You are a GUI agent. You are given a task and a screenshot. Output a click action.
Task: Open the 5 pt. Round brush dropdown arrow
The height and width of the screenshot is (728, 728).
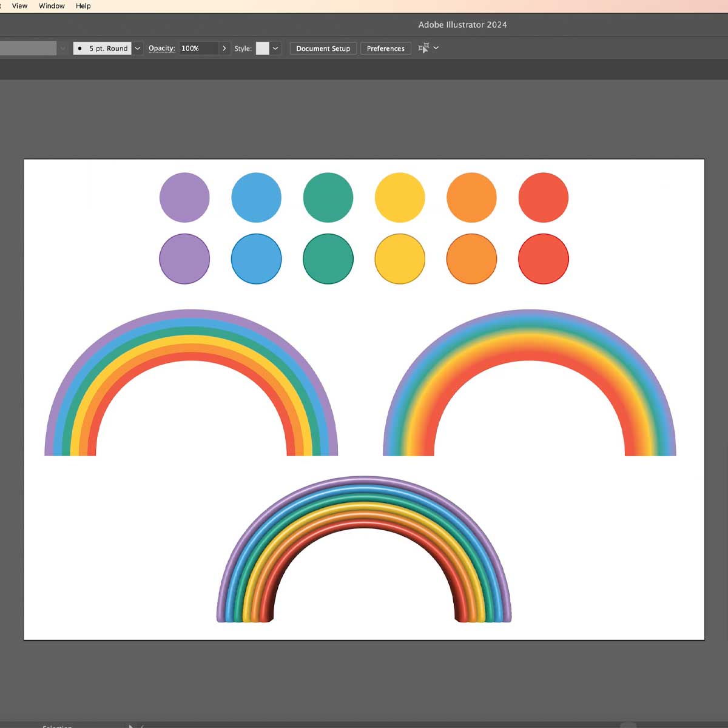[138, 49]
